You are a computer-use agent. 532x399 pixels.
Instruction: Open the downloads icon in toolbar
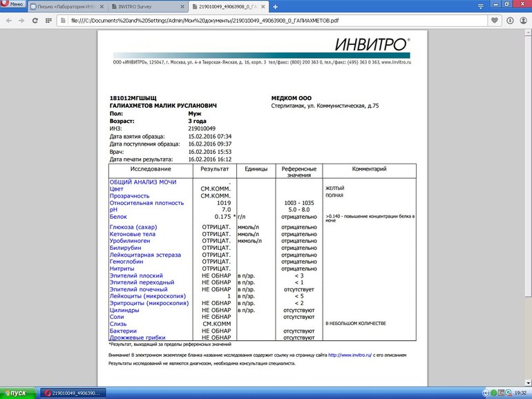pos(510,20)
